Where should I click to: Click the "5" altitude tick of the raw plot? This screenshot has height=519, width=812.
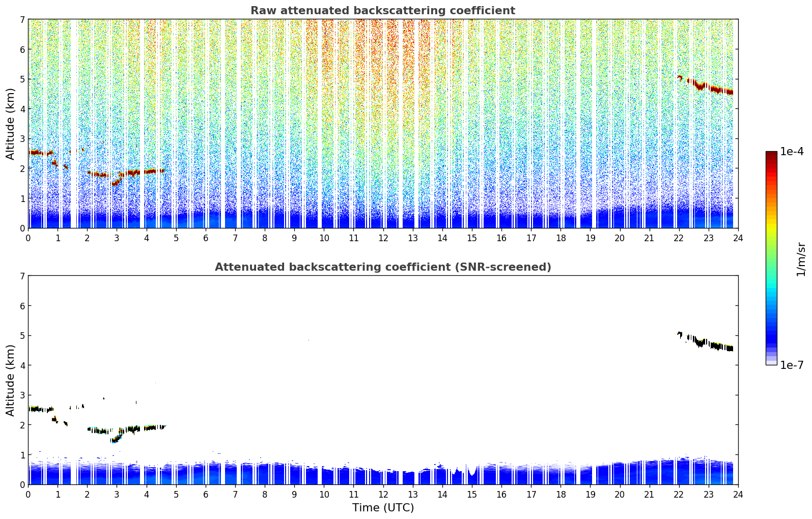click(22, 79)
